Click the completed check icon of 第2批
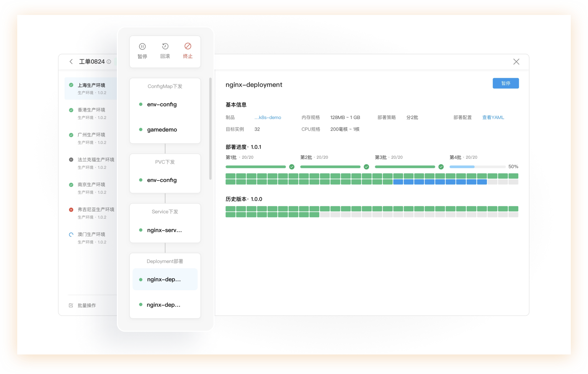 coord(366,167)
